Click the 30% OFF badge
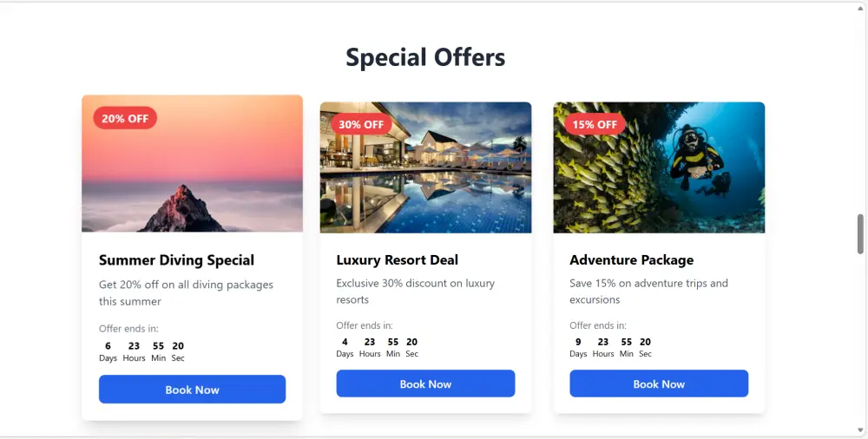Viewport: 868px width, 439px height. point(361,124)
